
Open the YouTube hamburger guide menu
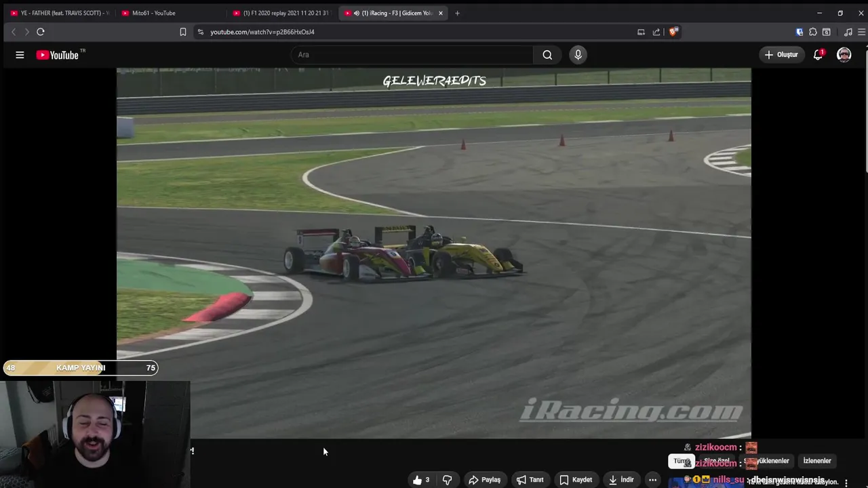[x=20, y=55]
